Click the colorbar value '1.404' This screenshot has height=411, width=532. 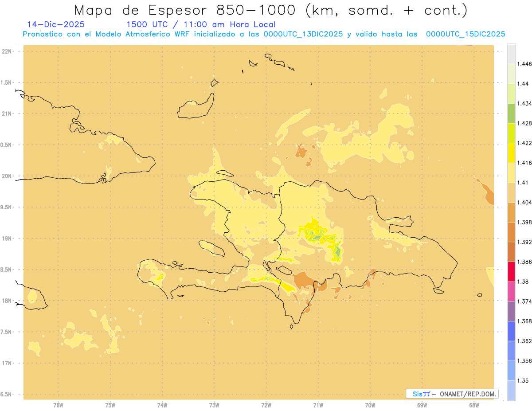pos(524,203)
